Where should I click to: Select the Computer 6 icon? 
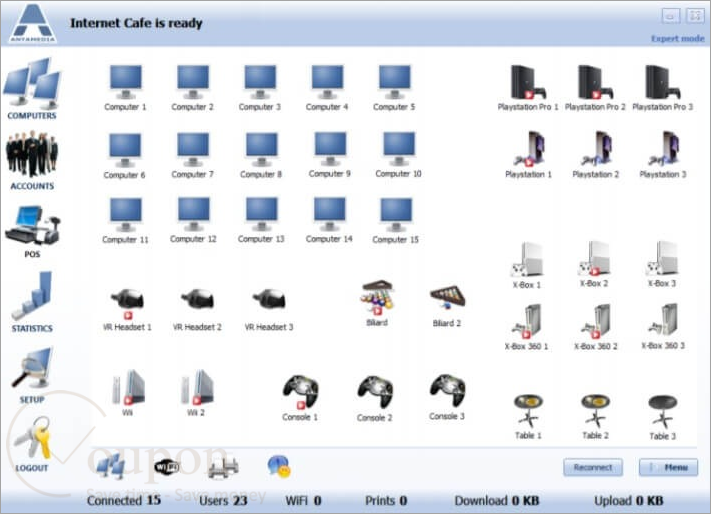tap(125, 150)
